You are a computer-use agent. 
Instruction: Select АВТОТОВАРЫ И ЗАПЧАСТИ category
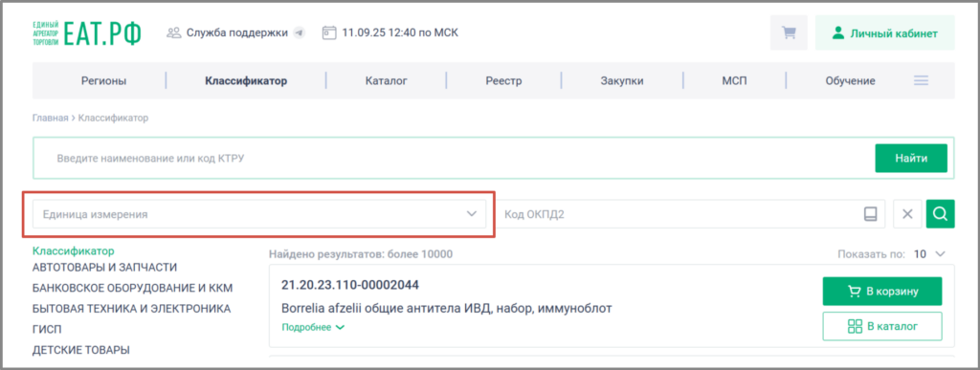[x=104, y=268]
